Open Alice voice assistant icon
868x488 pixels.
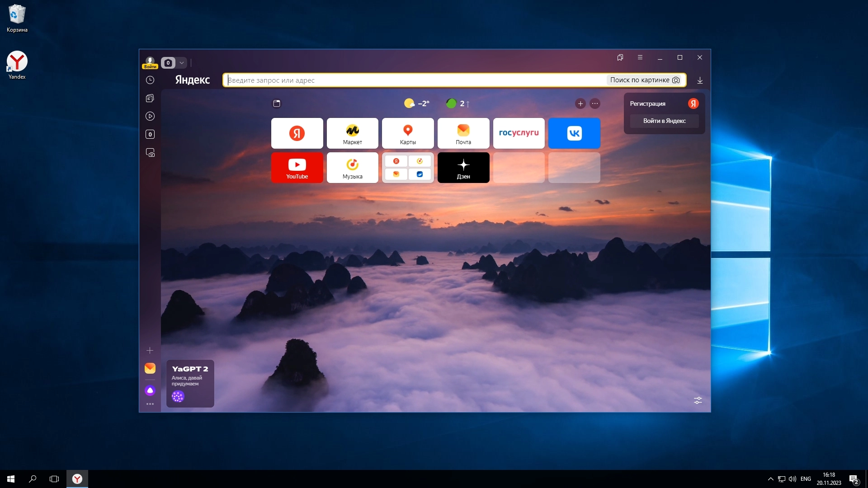[150, 390]
